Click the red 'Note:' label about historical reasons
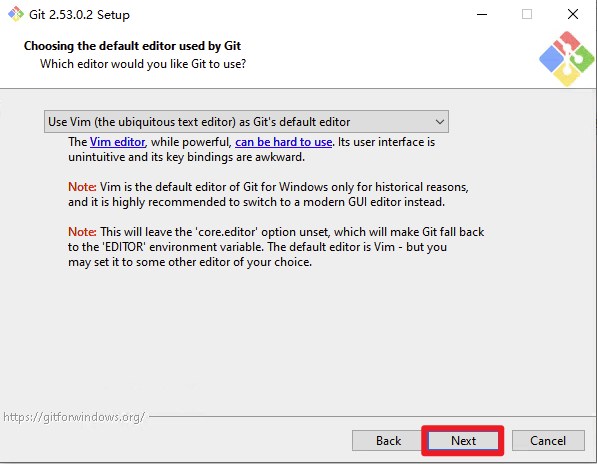The width and height of the screenshot is (597, 464). [x=82, y=187]
